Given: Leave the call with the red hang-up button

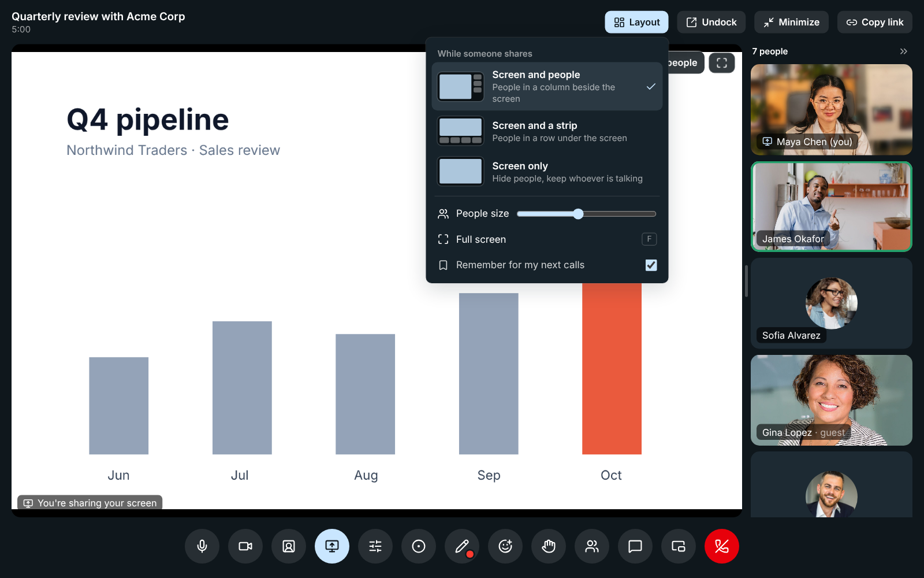Looking at the screenshot, I should tap(722, 546).
